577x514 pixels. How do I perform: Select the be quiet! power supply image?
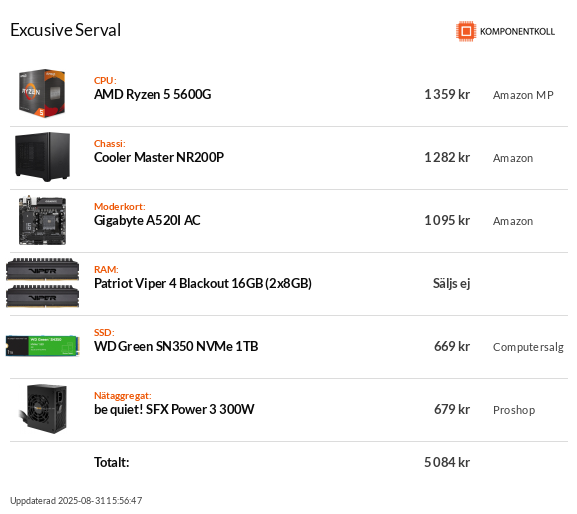coord(43,409)
